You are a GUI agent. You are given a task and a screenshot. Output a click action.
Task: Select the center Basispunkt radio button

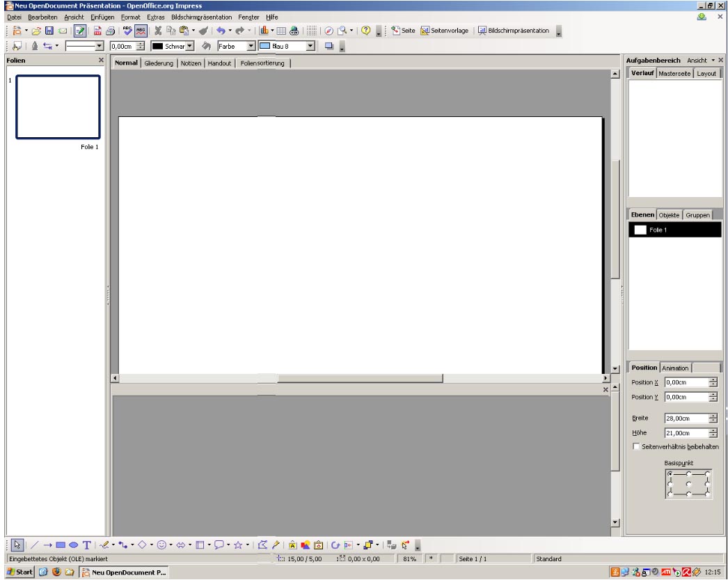coord(688,484)
